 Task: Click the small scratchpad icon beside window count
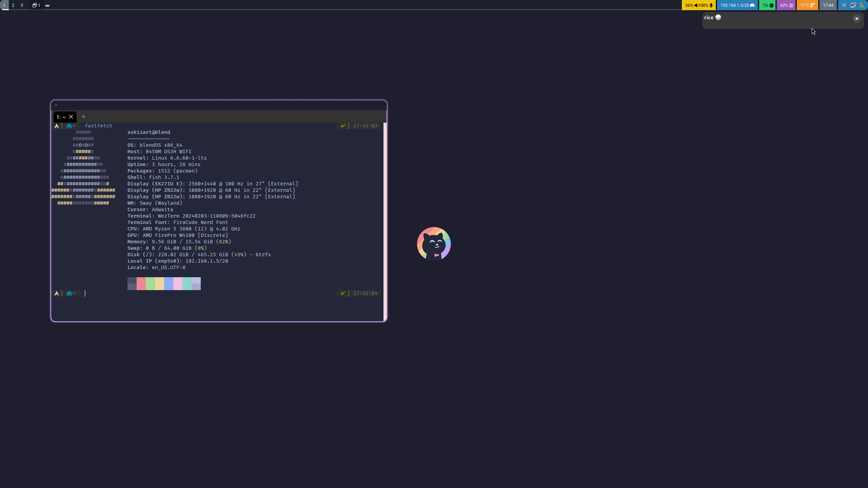tap(47, 5)
